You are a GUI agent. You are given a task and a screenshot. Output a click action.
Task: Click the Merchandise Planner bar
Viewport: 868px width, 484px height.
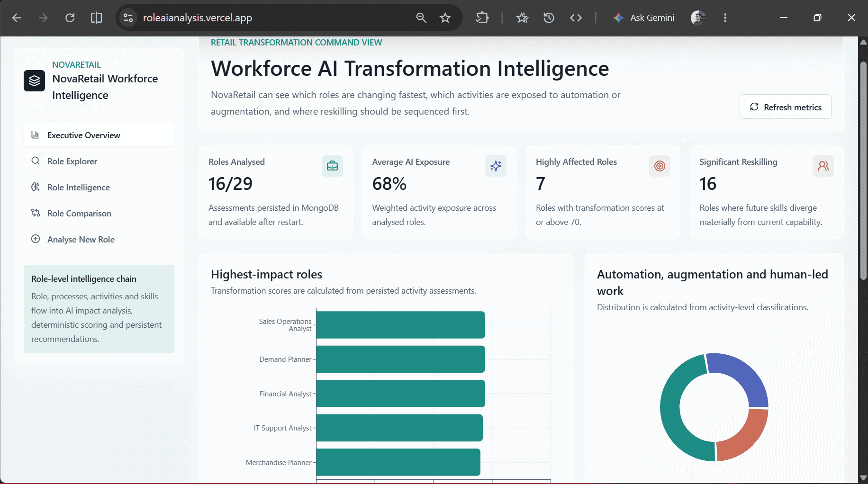click(x=398, y=462)
